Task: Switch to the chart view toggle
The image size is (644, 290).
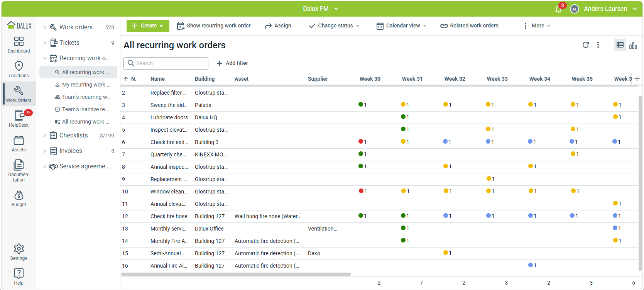Action: click(633, 46)
